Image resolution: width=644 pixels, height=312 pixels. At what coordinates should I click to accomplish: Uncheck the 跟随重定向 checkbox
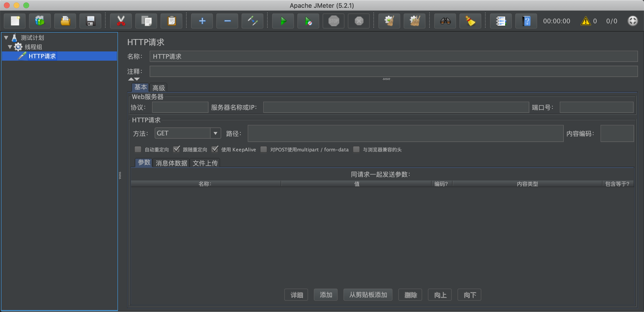pos(176,149)
